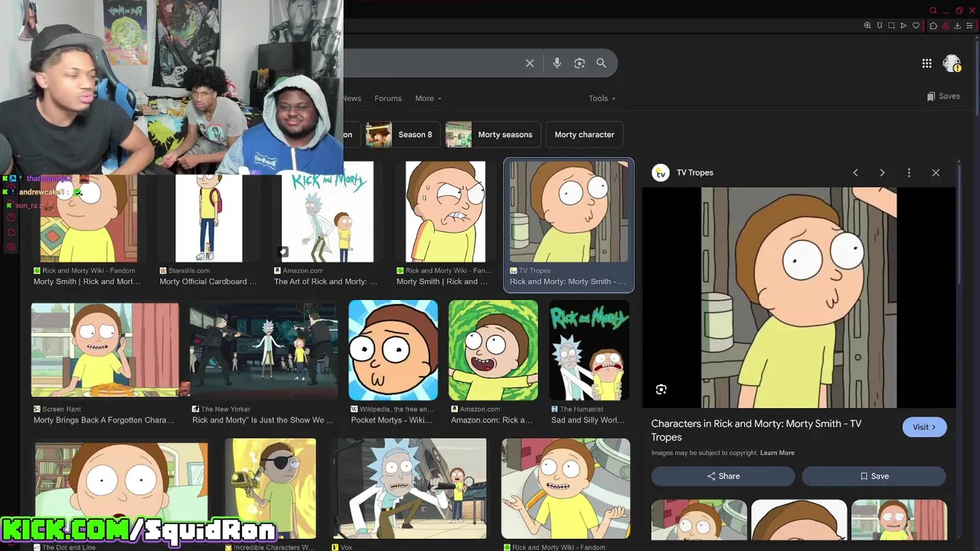Open the Starstills Morty Official Cardboard thumbnail

coord(209,218)
